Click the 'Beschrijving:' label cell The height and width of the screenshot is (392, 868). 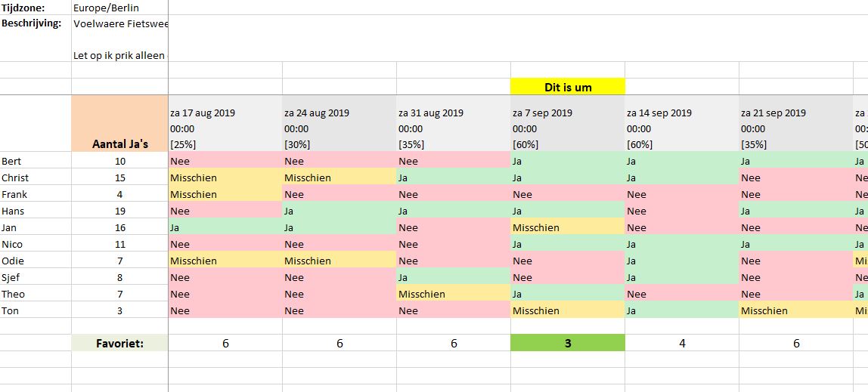[36, 23]
